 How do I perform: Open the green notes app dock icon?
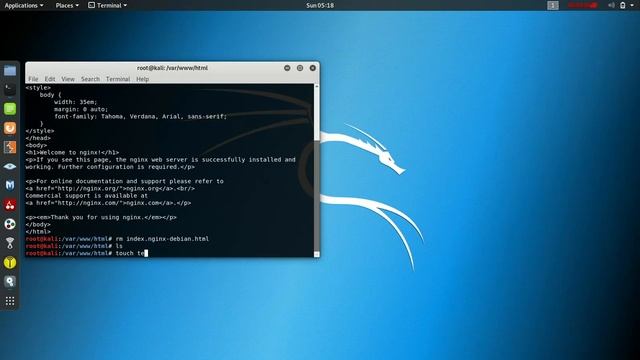point(10,109)
